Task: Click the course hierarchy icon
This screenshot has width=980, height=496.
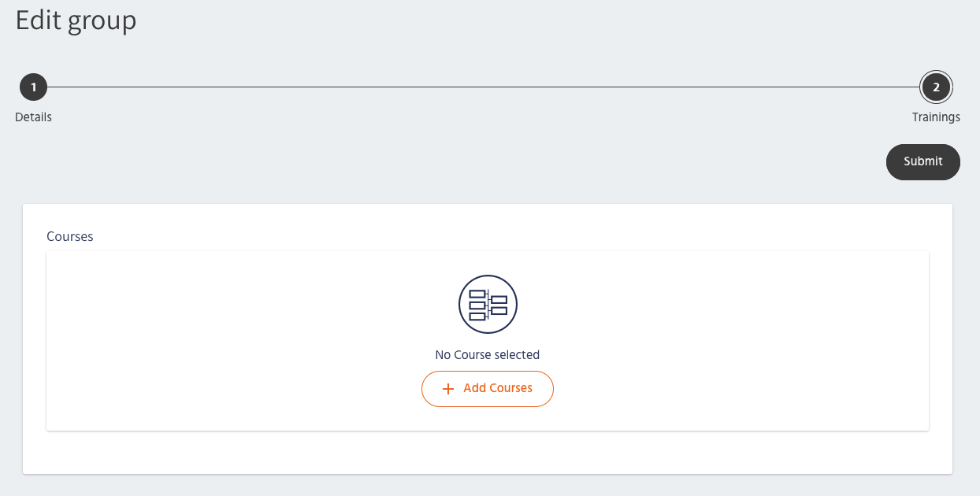Action: (488, 305)
